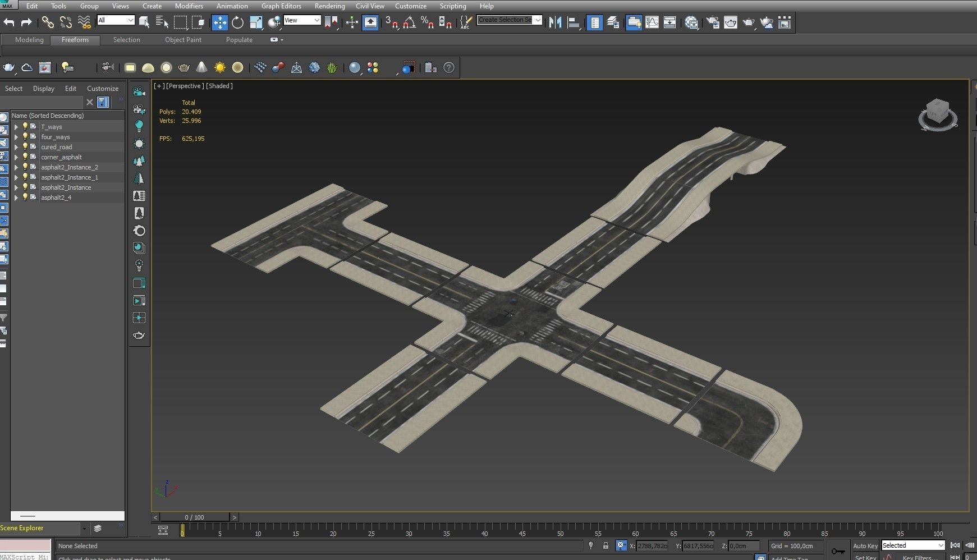Open the Civil View menu

[370, 6]
